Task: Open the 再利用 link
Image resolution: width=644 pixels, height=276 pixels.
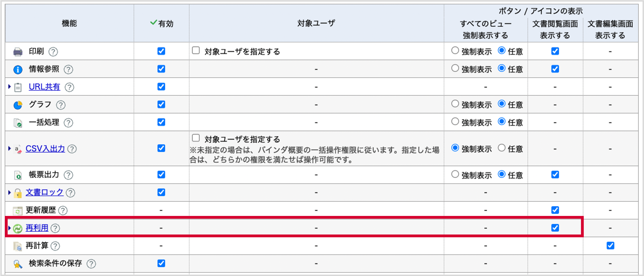Action: (x=37, y=228)
